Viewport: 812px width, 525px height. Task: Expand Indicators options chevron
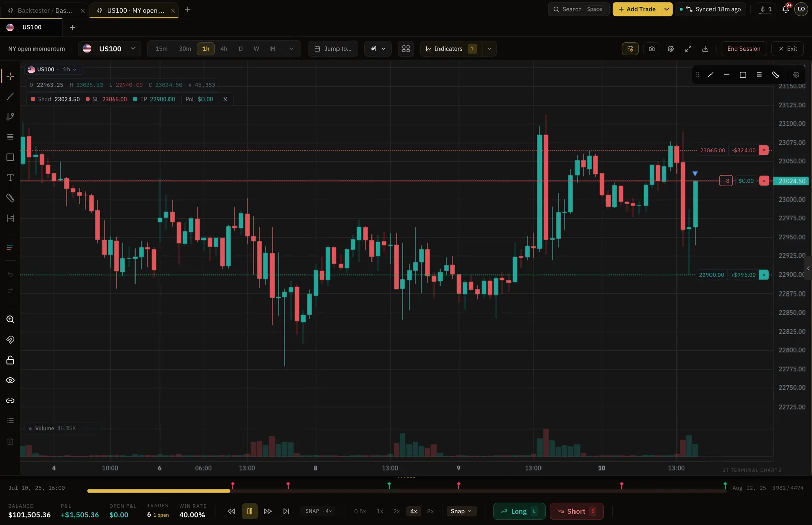click(489, 49)
